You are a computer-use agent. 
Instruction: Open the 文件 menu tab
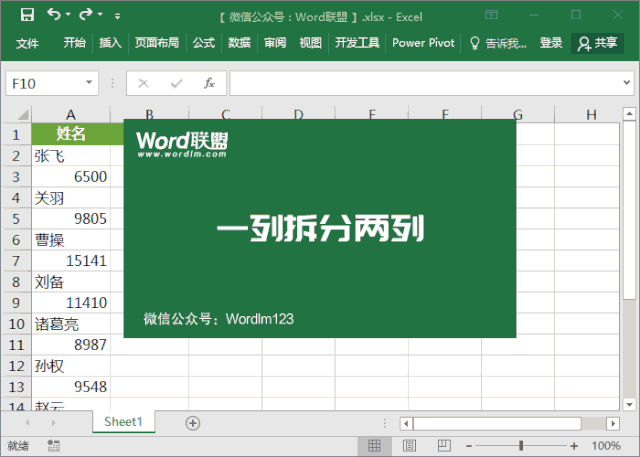(27, 43)
